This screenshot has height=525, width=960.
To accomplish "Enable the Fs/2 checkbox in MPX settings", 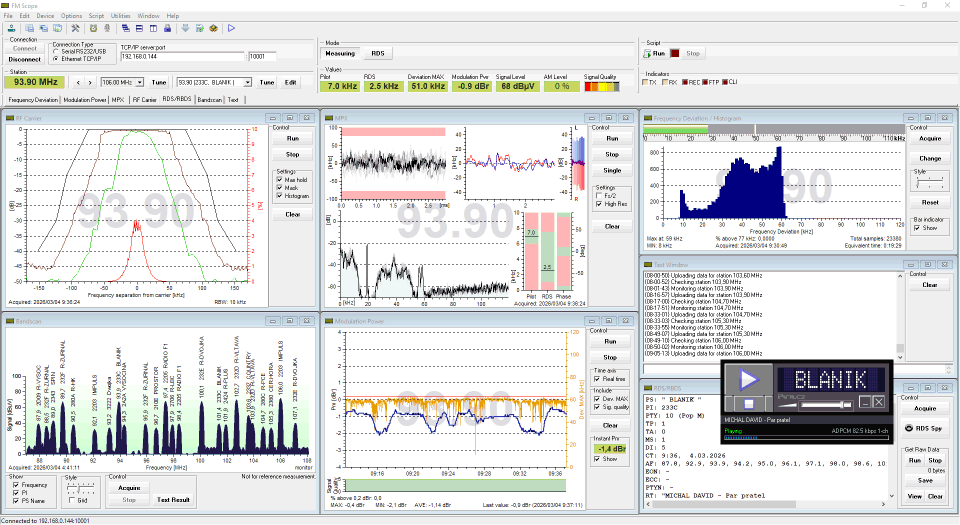I will [x=600, y=195].
